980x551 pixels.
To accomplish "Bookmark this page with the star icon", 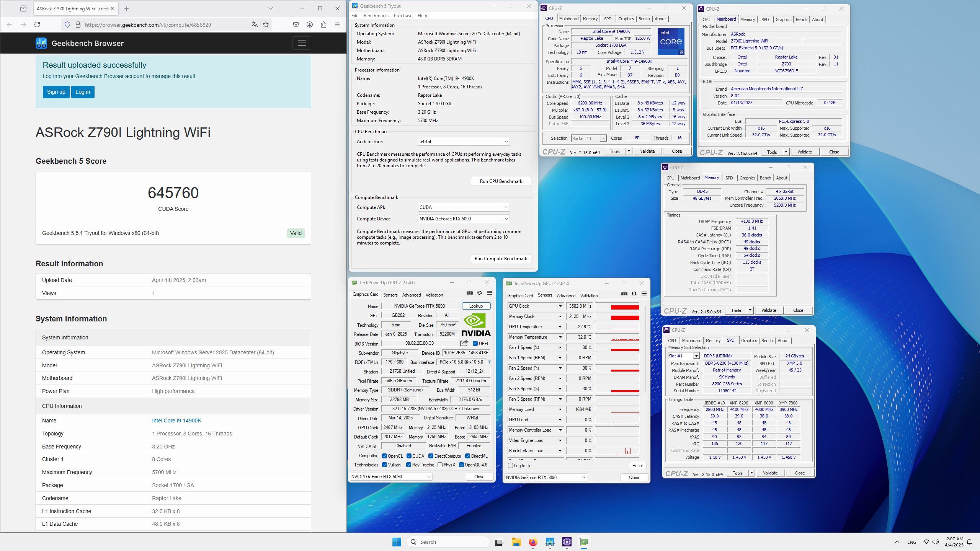I will 266,24.
